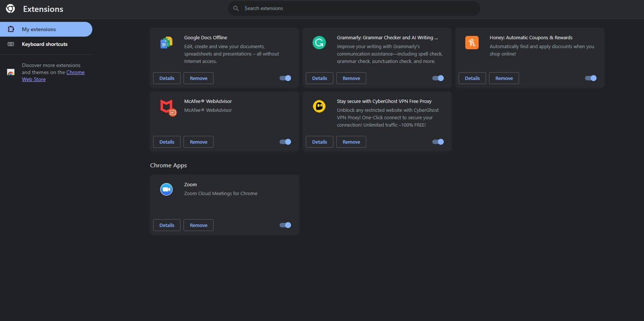The image size is (644, 321).
Task: Click the Zoom camera app icon
Action: (x=166, y=190)
